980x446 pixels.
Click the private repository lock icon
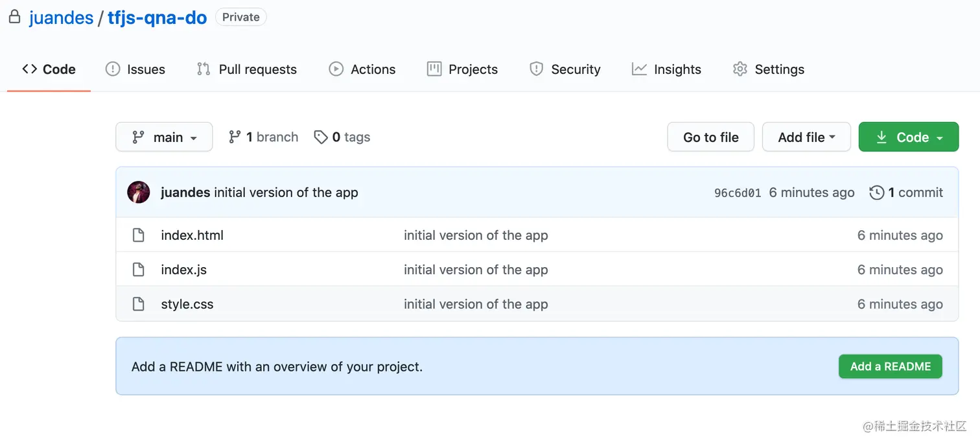click(x=14, y=17)
